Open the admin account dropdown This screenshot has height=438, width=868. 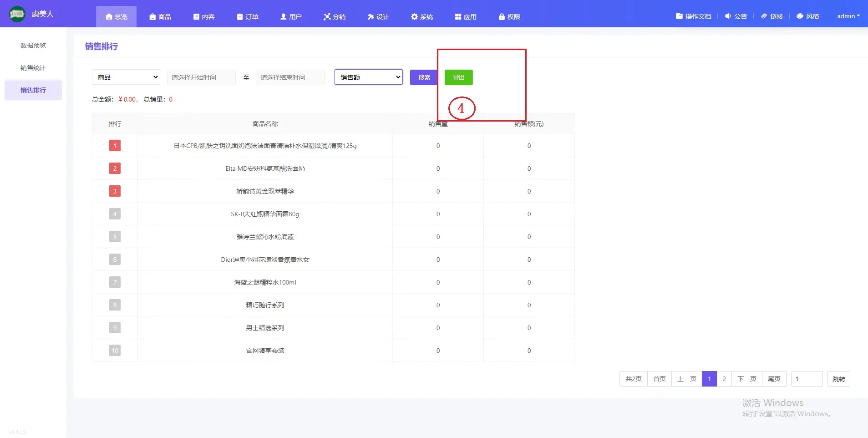click(848, 16)
